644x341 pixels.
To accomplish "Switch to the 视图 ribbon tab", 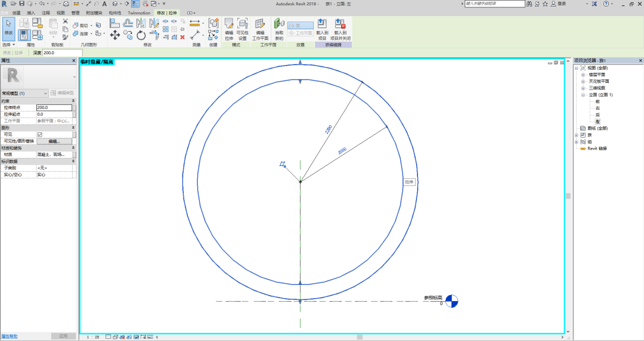I will 61,13.
